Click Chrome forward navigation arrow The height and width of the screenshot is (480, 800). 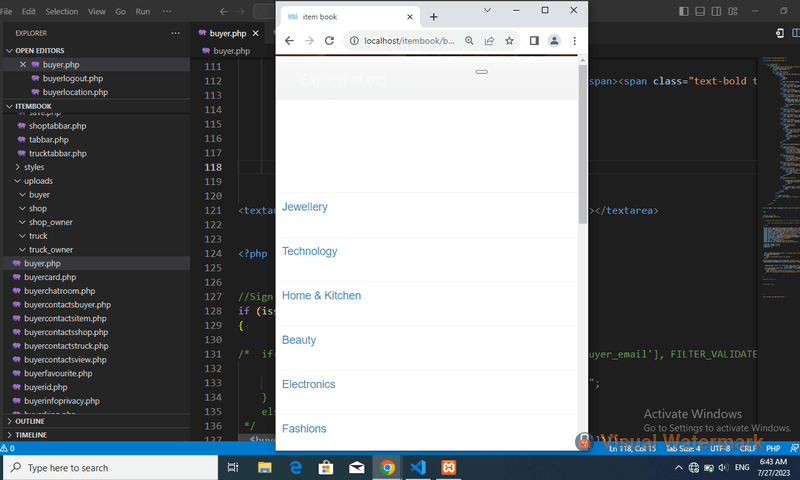309,41
